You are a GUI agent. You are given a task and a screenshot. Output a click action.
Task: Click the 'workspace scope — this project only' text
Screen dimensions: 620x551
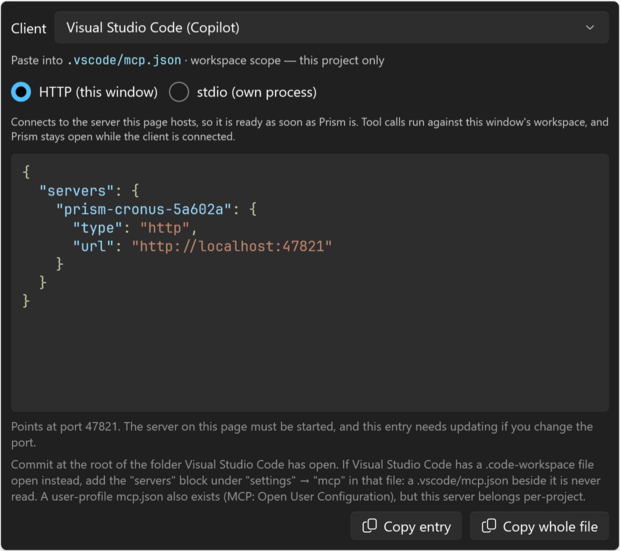click(x=287, y=61)
